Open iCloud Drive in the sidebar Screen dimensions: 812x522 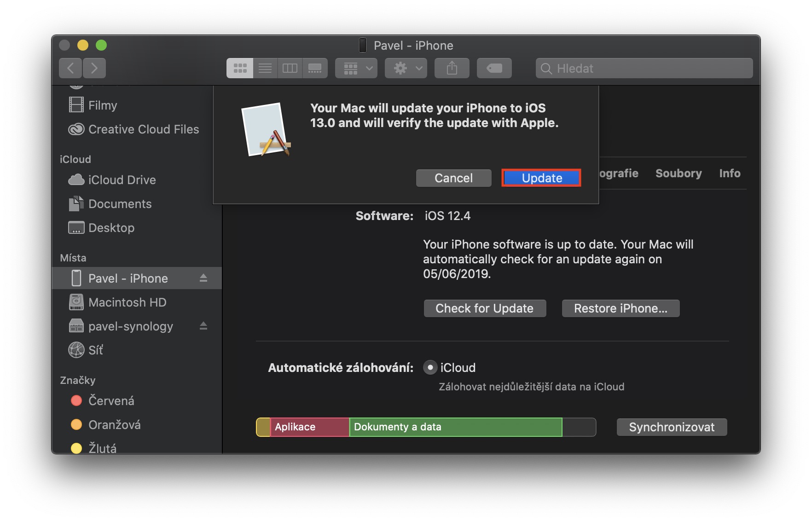click(x=137, y=180)
